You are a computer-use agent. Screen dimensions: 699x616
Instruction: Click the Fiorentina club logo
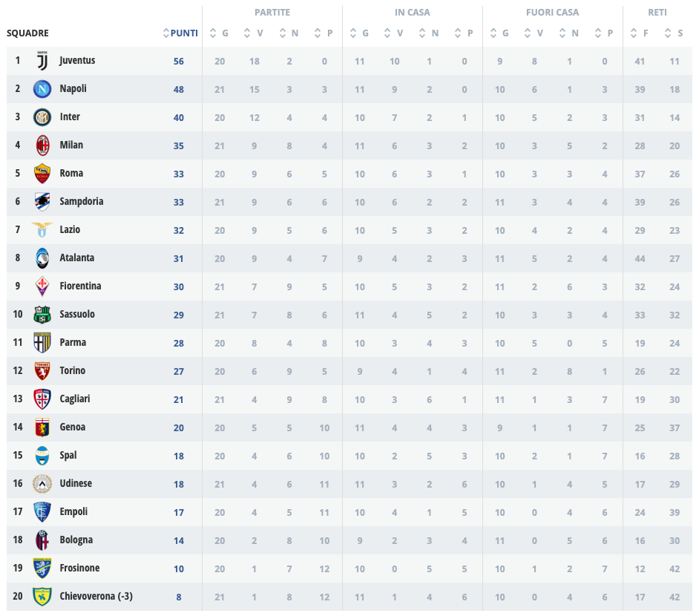tap(42, 286)
